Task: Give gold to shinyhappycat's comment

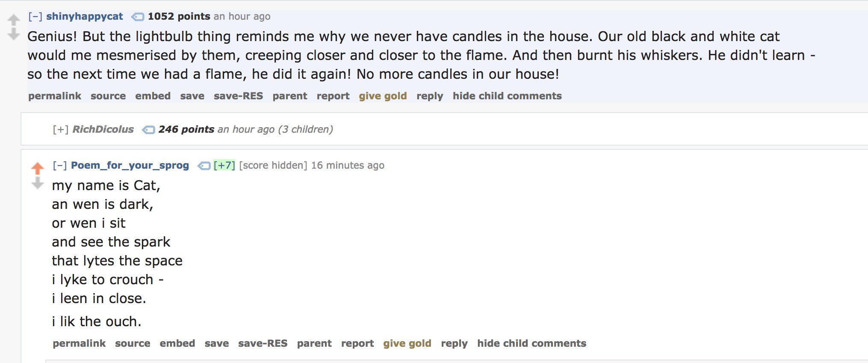Action: pos(383,96)
